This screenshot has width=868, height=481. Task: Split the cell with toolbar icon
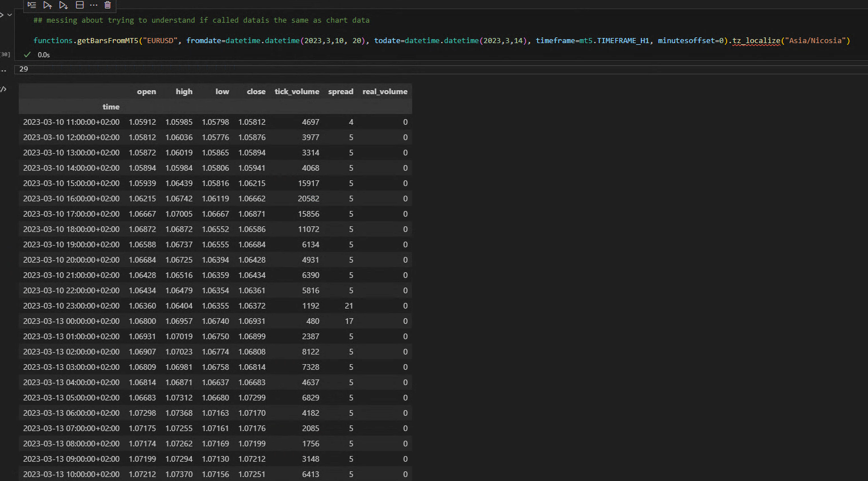(79, 5)
